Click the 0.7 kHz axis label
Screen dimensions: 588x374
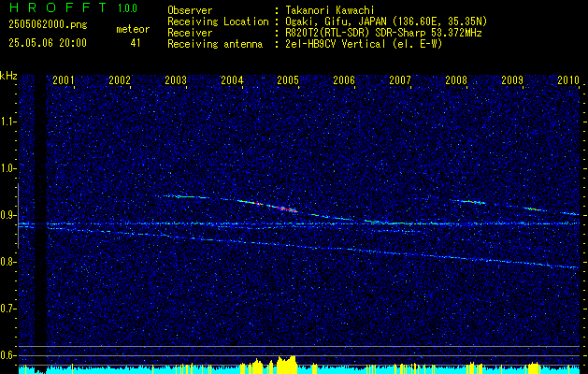[7, 309]
